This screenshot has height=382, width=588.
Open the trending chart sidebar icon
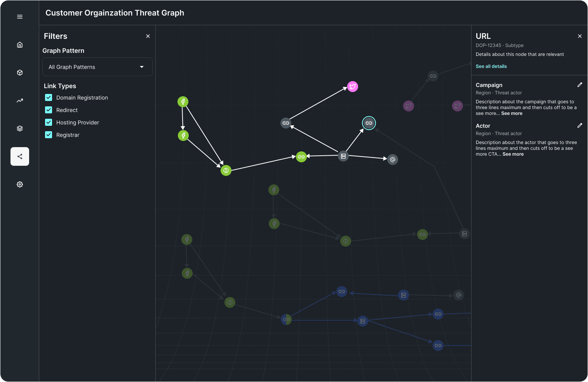pos(20,101)
